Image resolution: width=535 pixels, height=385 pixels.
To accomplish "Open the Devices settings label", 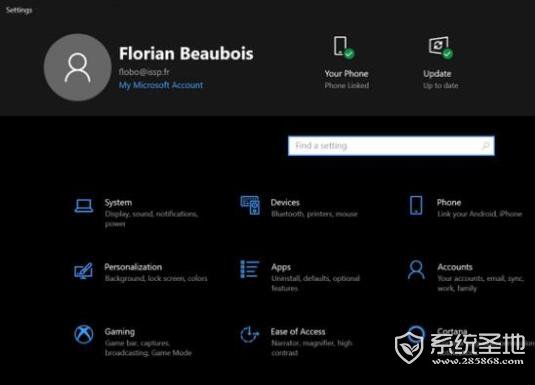I will 285,202.
